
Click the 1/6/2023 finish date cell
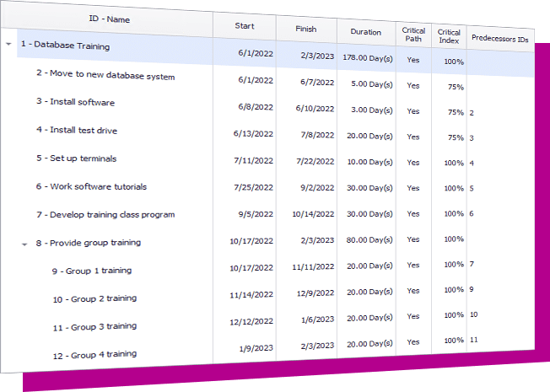317,320
